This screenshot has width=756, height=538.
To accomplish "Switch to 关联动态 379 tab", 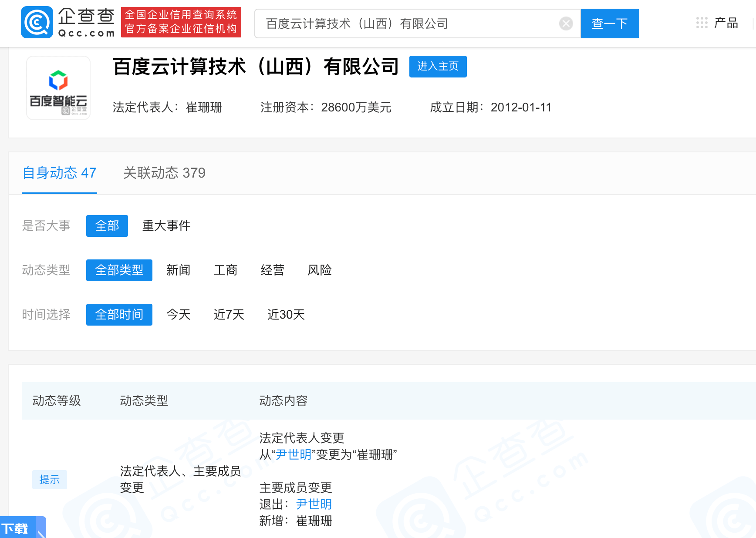I will pos(164,173).
